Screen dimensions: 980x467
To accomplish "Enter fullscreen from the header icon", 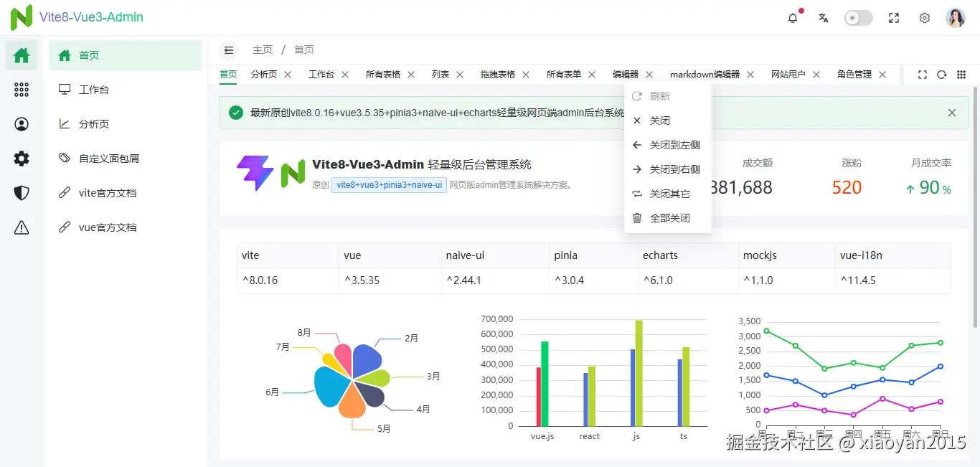I will pyautogui.click(x=894, y=18).
